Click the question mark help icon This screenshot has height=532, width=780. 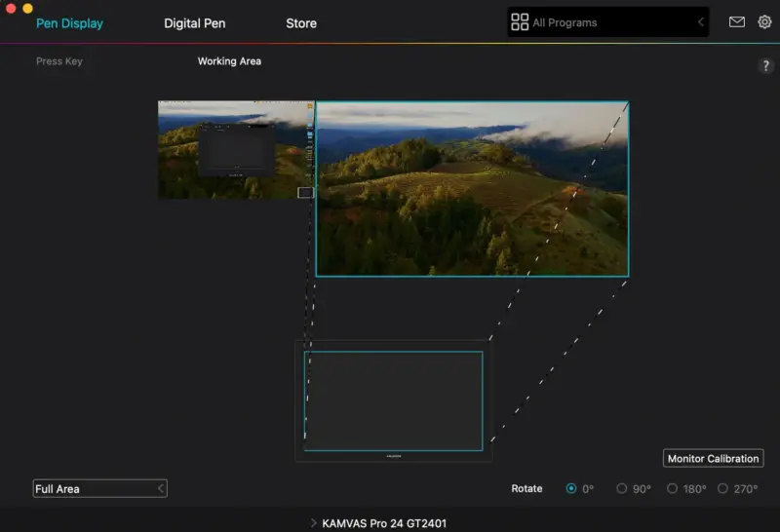(x=766, y=65)
